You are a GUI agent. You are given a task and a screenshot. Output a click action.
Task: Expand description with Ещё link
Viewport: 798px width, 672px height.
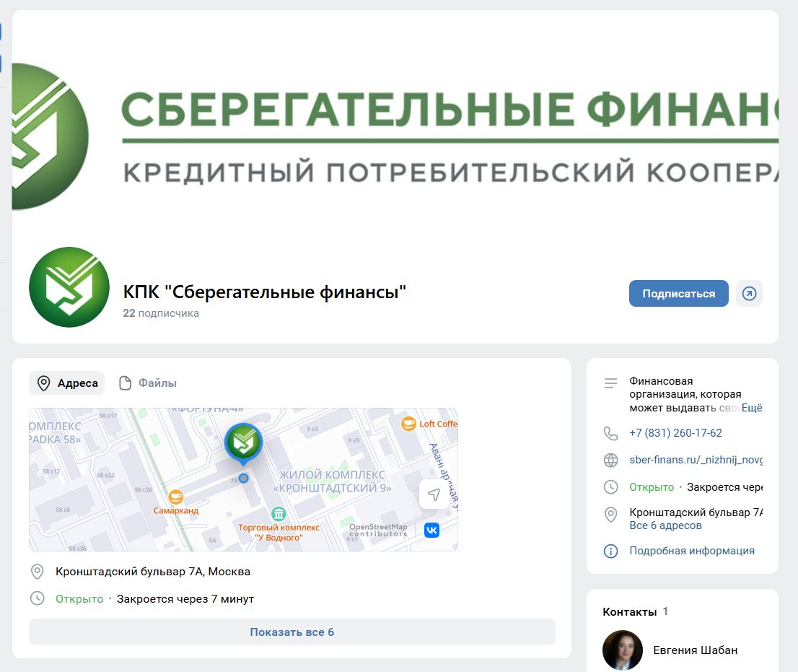coord(752,408)
